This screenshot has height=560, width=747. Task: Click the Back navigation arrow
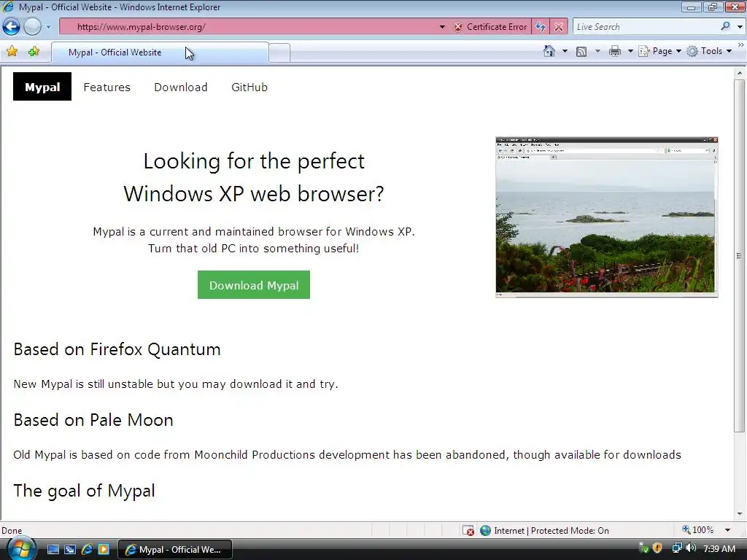pos(11,27)
